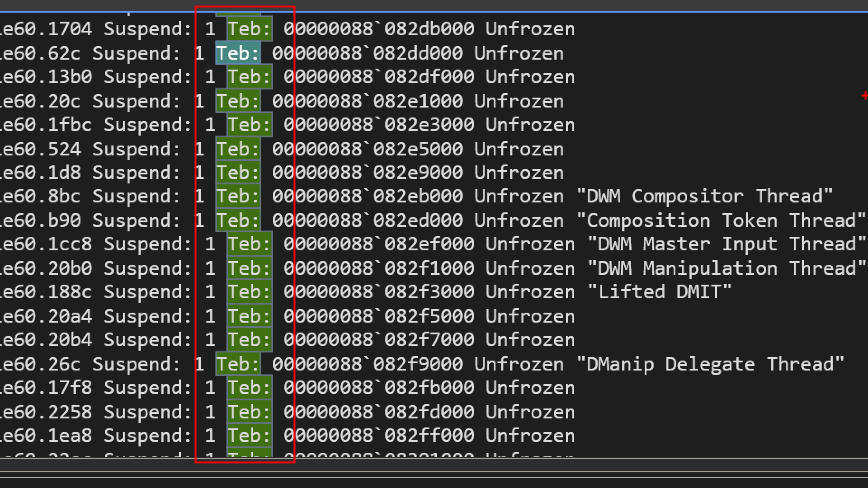Screen dimensions: 868x488
Task: Open the Teb link for thread e60.20a4
Action: tap(249, 317)
